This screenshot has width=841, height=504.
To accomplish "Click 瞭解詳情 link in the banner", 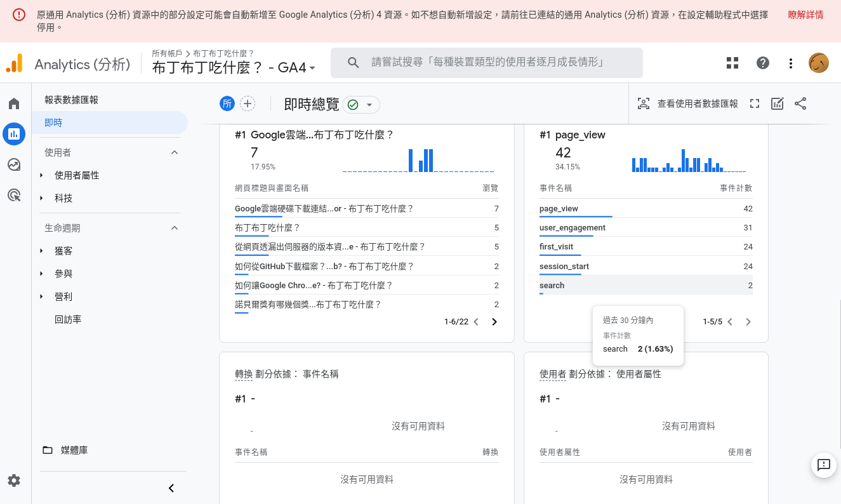I will (805, 15).
